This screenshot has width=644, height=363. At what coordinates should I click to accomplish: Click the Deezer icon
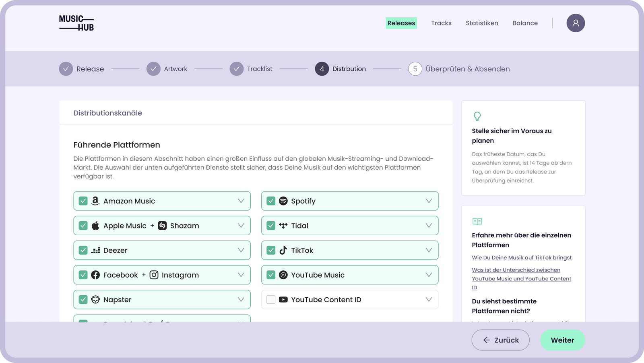click(x=95, y=250)
